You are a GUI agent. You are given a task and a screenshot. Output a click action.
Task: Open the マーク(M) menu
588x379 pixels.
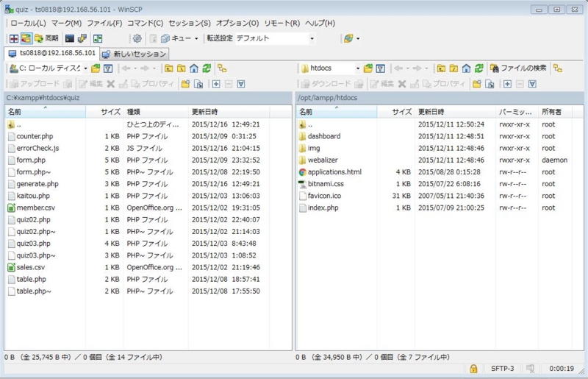66,24
